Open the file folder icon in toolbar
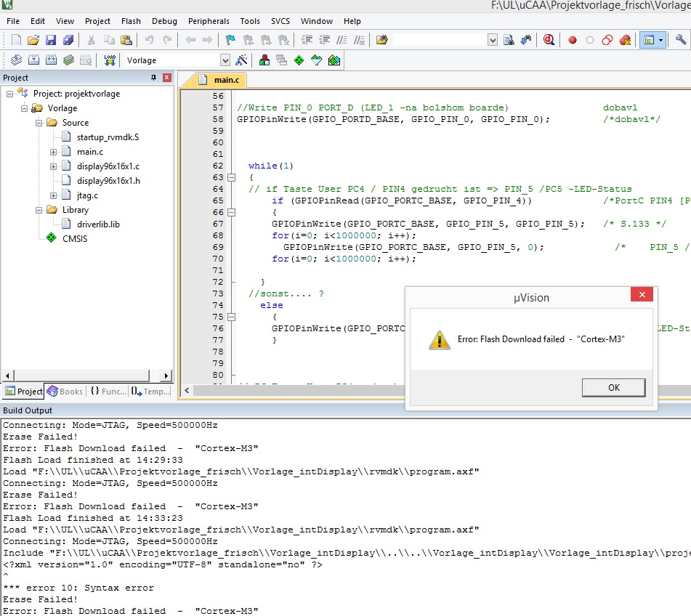The image size is (691, 616). point(33,40)
